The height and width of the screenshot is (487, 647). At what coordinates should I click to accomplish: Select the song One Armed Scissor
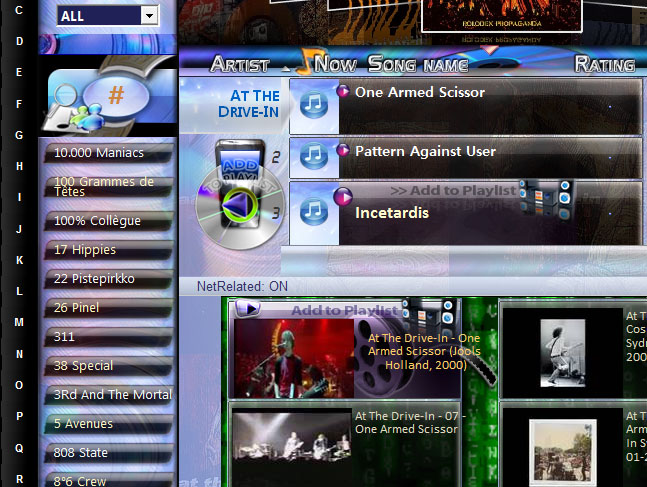(420, 92)
